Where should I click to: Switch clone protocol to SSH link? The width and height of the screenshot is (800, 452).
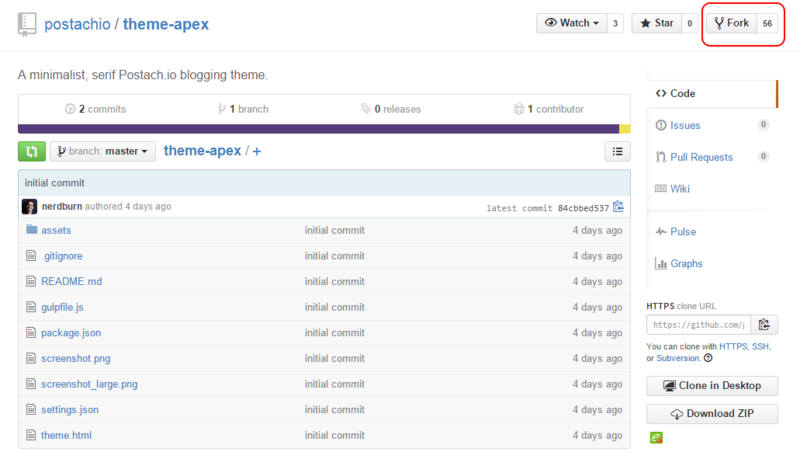[760, 346]
